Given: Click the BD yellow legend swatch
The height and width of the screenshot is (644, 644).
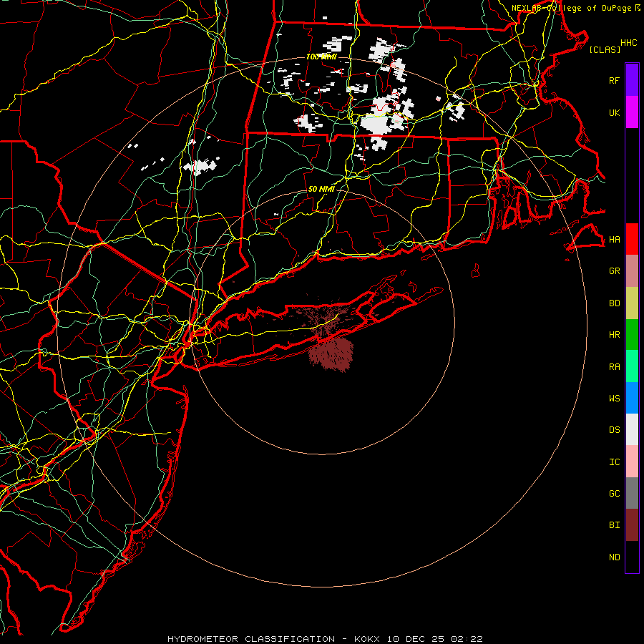Looking at the screenshot, I should click(632, 303).
